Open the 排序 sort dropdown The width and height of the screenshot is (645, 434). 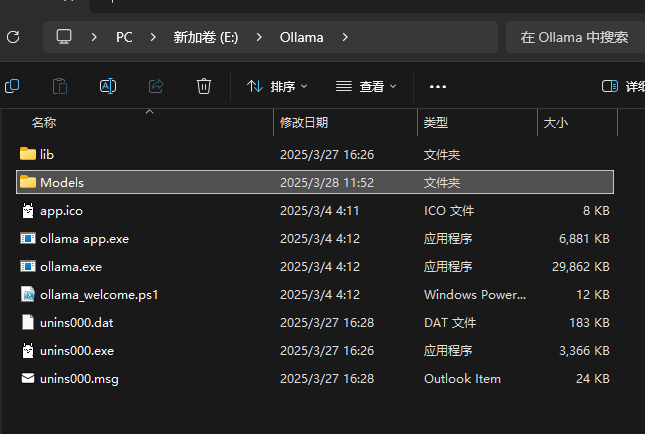pos(277,86)
